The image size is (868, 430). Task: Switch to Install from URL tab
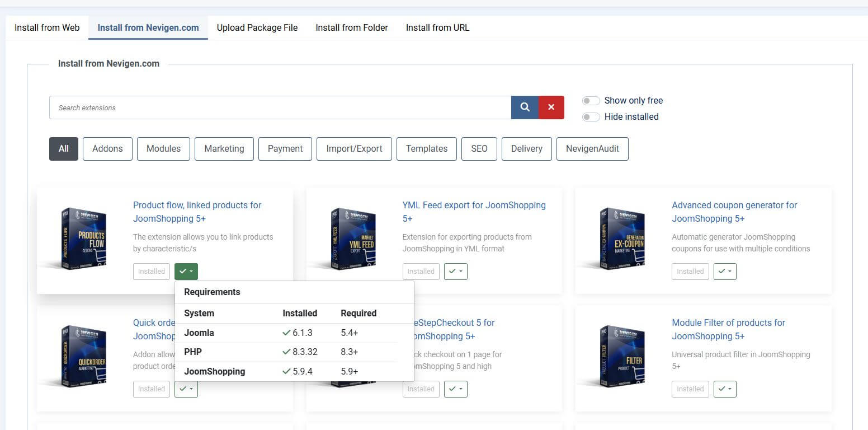(x=437, y=27)
